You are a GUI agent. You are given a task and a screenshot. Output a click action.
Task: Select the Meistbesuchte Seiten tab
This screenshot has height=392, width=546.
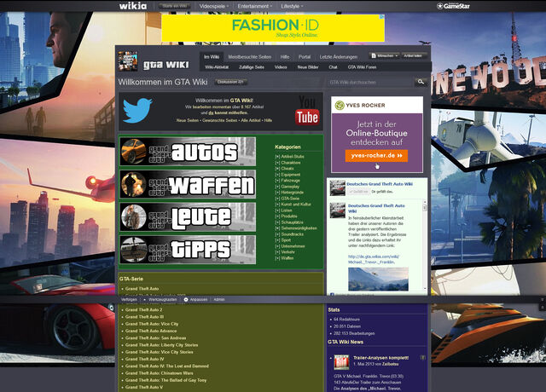click(x=250, y=57)
